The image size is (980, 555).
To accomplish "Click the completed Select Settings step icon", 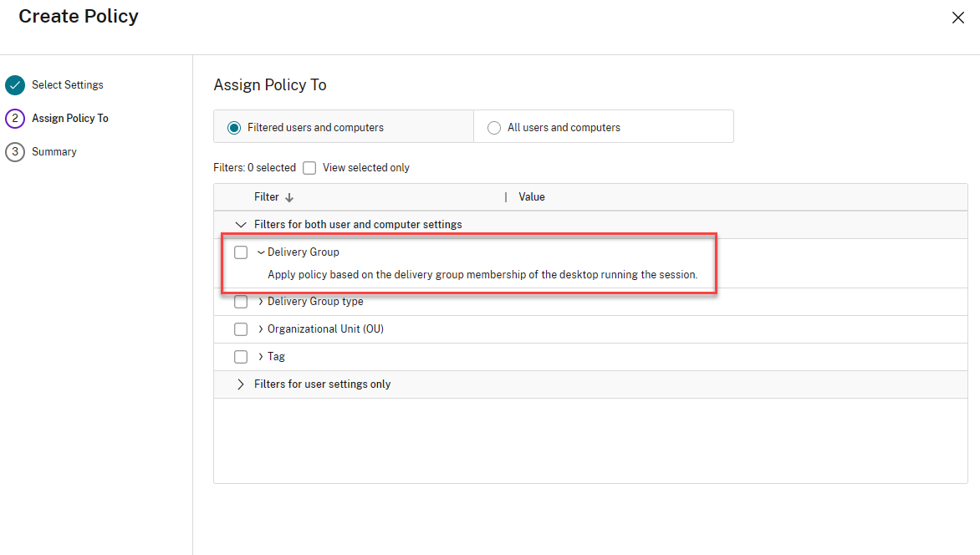I will tap(14, 85).
